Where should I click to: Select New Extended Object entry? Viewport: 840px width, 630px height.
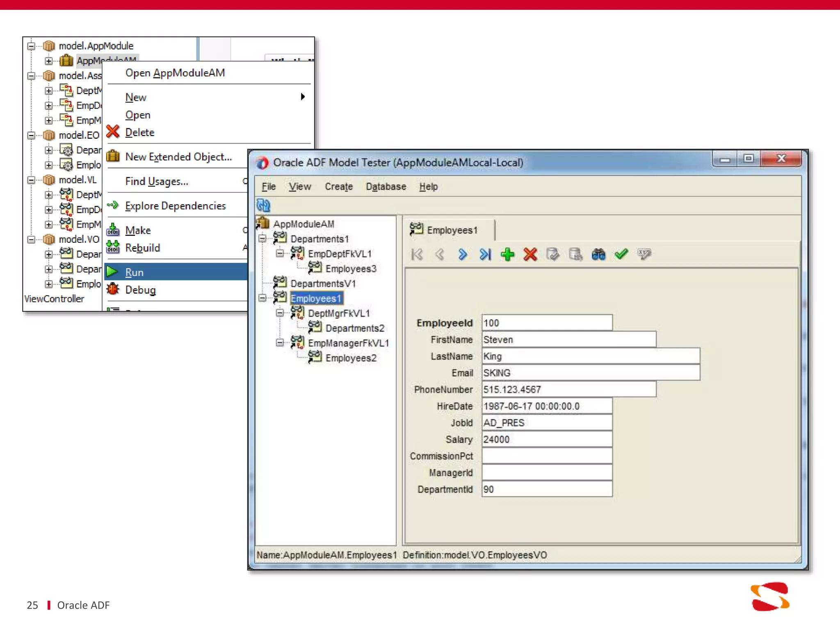tap(178, 157)
